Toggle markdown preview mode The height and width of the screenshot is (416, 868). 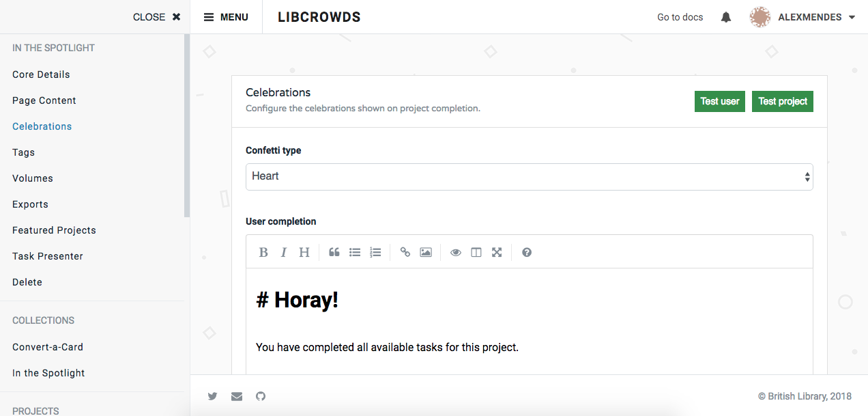coord(455,252)
